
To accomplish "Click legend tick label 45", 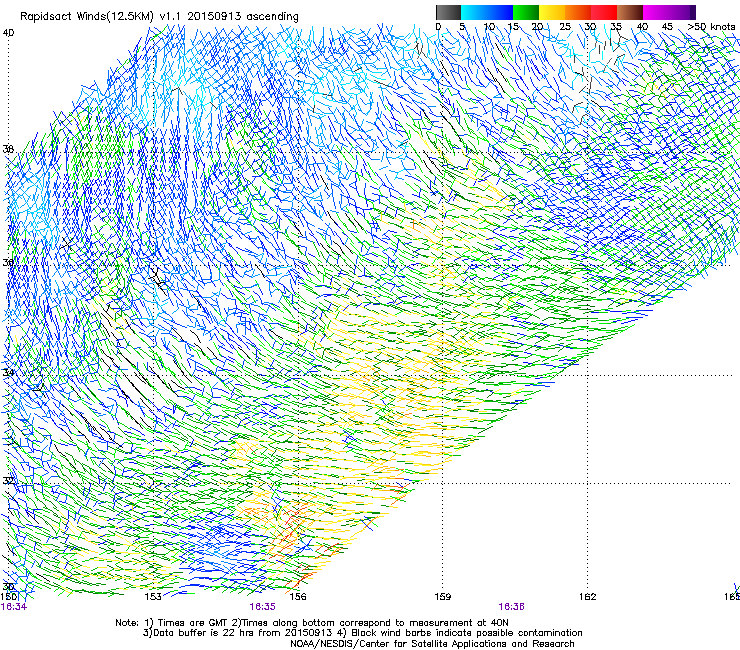I will click(x=667, y=26).
